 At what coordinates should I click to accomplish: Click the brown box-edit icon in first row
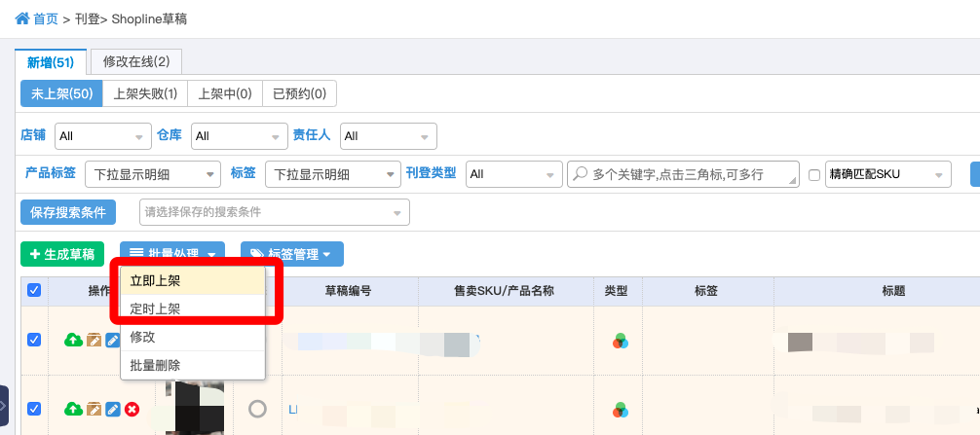pos(94,341)
